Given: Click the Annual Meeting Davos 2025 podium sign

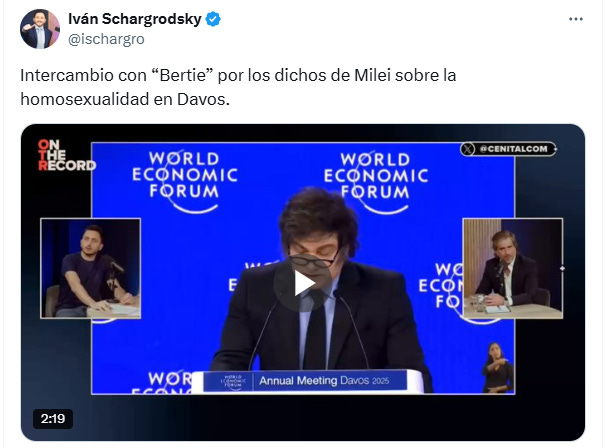Looking at the screenshot, I should click(x=305, y=381).
